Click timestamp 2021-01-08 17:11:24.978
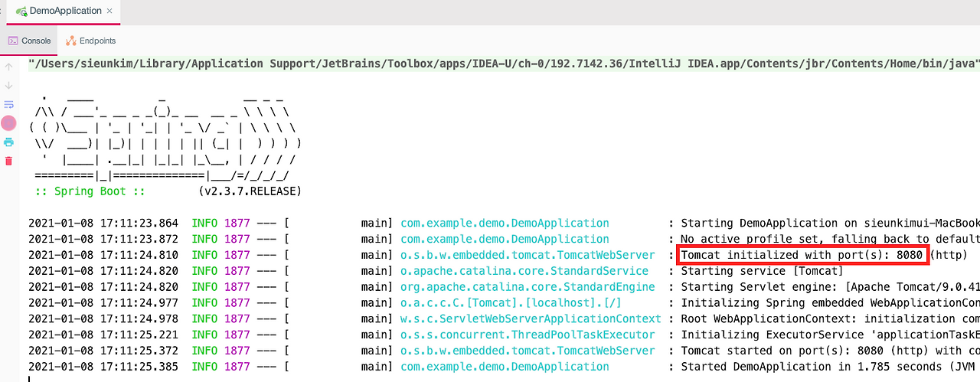The height and width of the screenshot is (382, 980). point(103,318)
